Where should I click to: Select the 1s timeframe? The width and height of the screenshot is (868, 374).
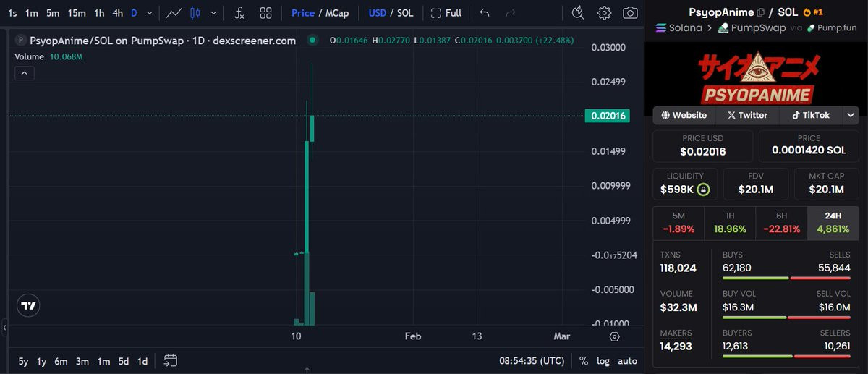(x=12, y=13)
